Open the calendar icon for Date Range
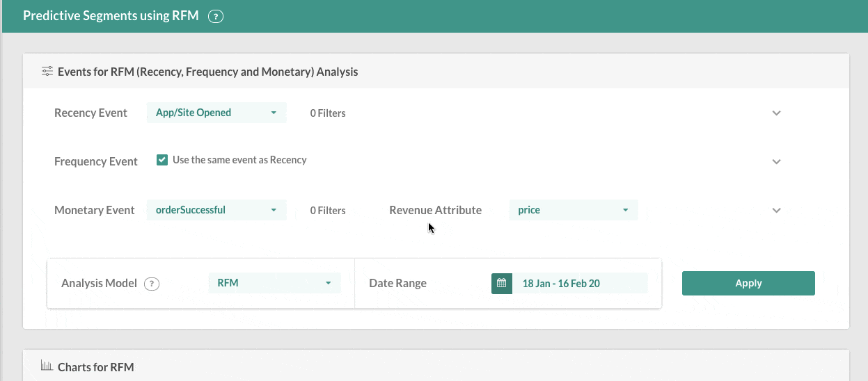The height and width of the screenshot is (381, 868). (501, 283)
